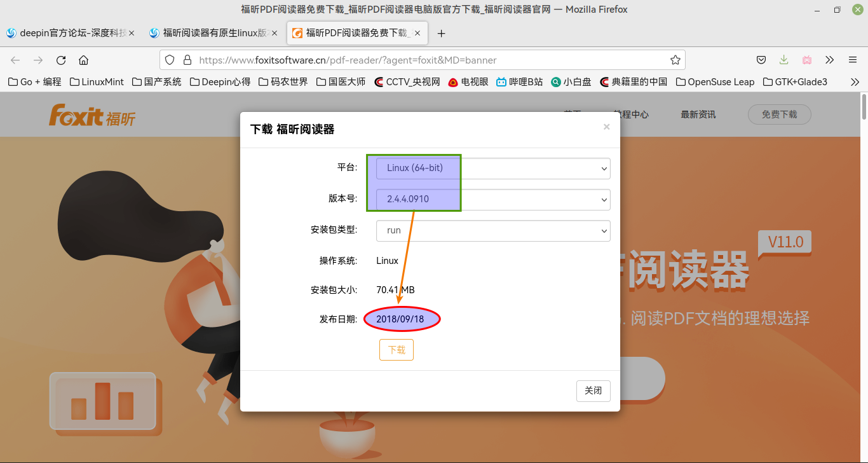Expand the hidden bookmarks overflow chevron

pos(855,81)
